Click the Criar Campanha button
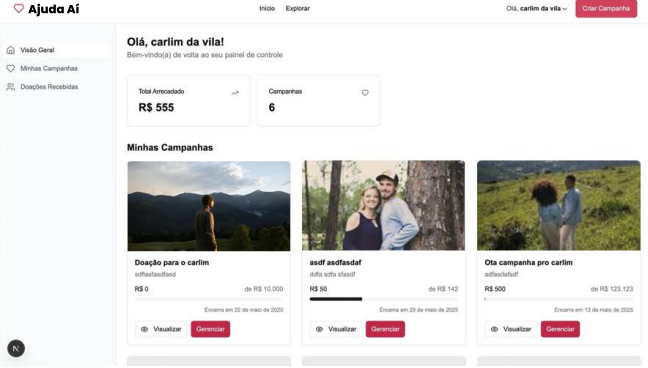 [606, 8]
